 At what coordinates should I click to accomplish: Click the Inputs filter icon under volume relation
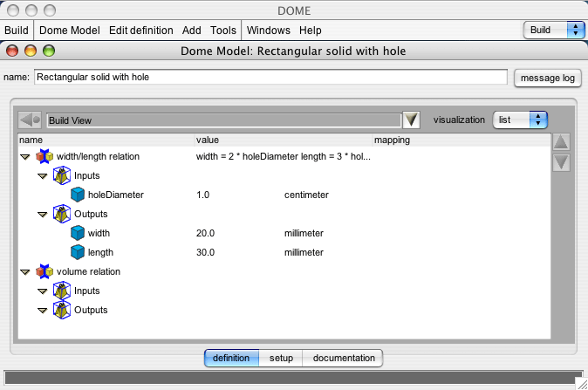coord(62,291)
